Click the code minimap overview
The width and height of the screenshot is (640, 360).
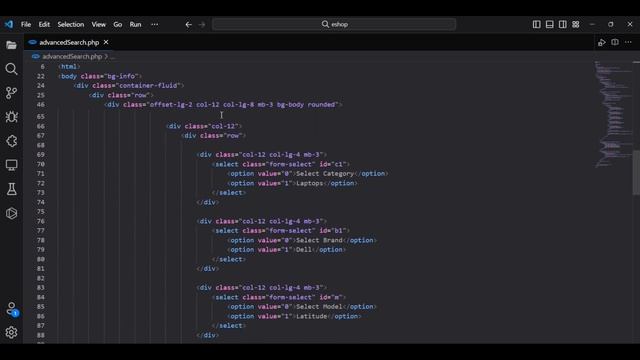tap(613, 114)
